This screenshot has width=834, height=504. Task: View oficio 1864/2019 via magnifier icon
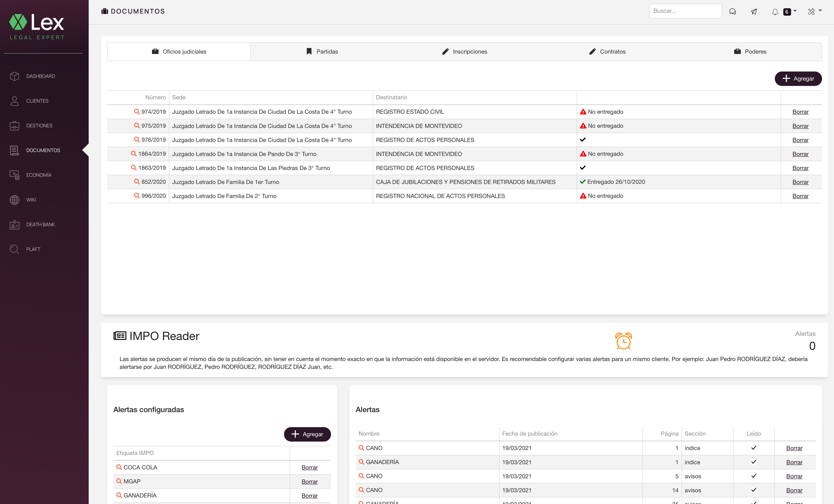pos(134,154)
